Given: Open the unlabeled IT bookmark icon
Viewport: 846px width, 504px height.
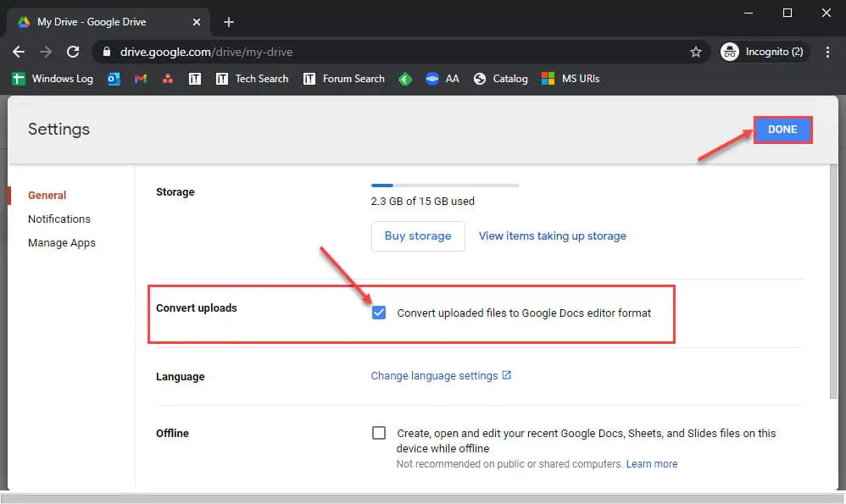Looking at the screenshot, I should 195,79.
